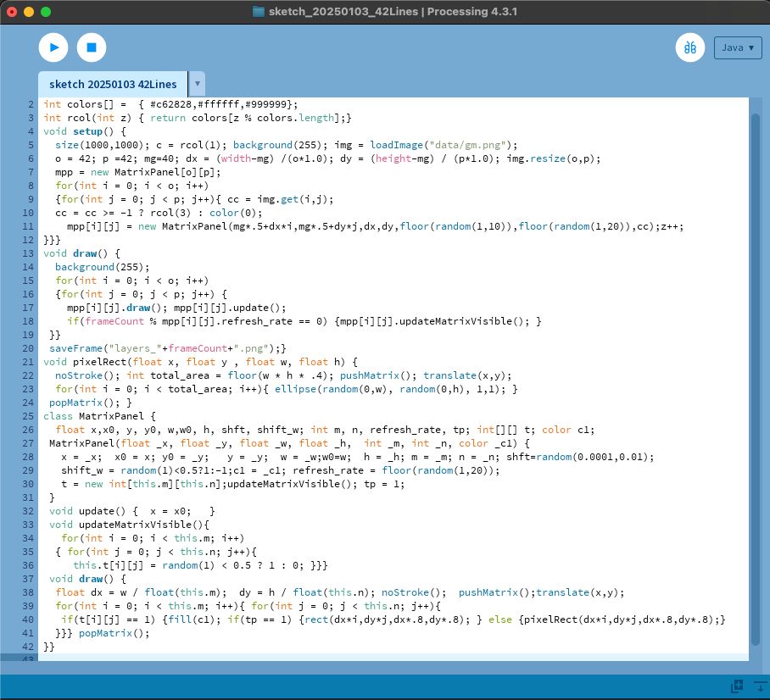Click line number 12 in the gutter
The height and width of the screenshot is (700, 770).
pyautogui.click(x=28, y=240)
